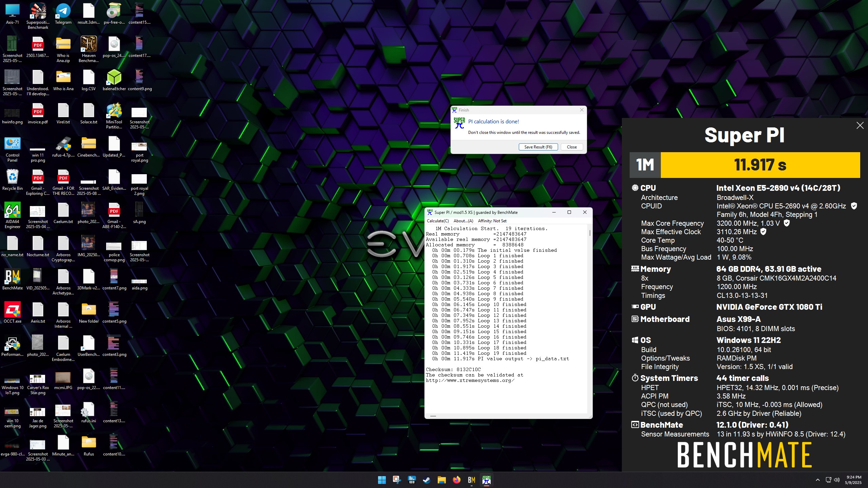868x488 pixels.
Task: Click the Super PI vertical scrollbar thumb
Action: pyautogui.click(x=590, y=233)
